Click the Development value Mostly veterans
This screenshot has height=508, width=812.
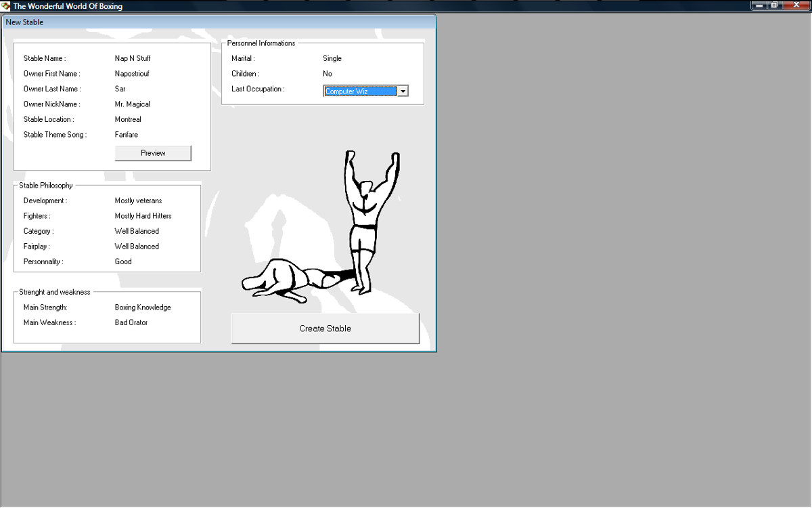138,200
